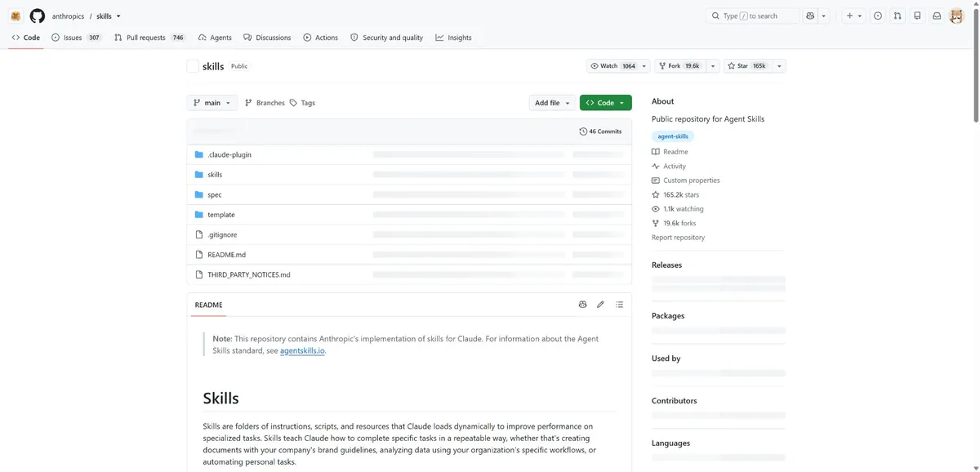Image resolution: width=980 pixels, height=472 pixels.
Task: Switch to the Insights tab
Action: click(x=453, y=38)
